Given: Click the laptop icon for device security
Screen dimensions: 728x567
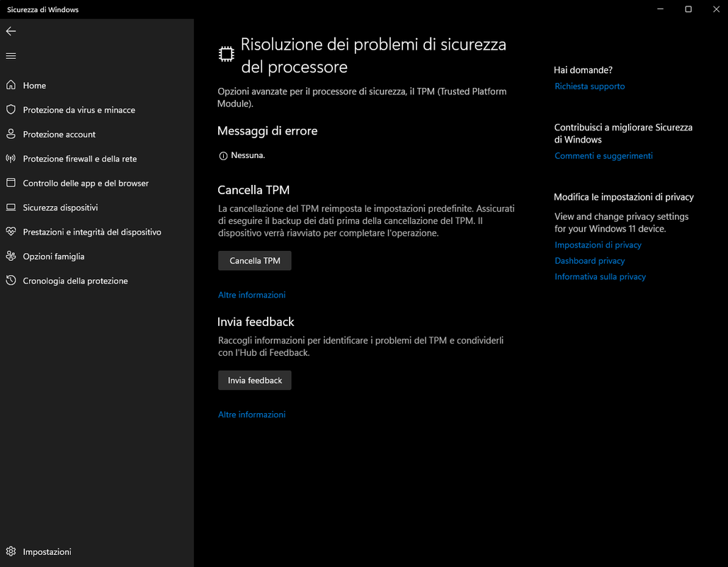Looking at the screenshot, I should 11,207.
